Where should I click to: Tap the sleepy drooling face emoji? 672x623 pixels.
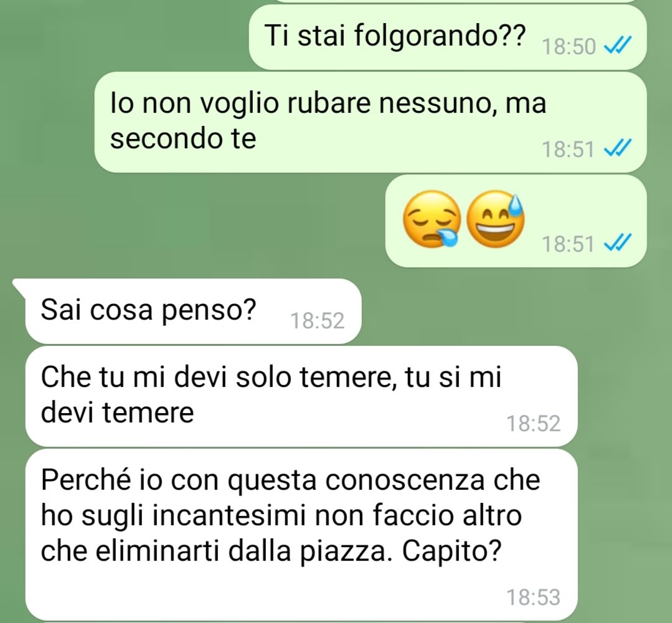[432, 219]
